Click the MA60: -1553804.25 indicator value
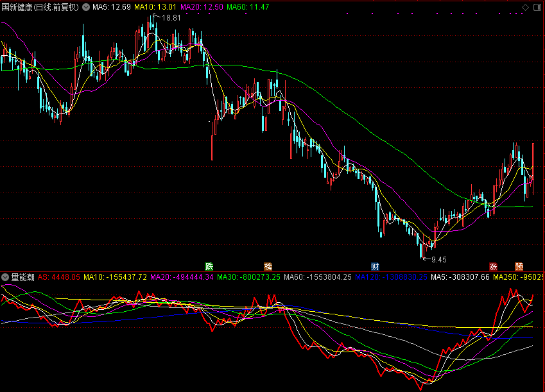Image resolution: width=545 pixels, height=392 pixels. pyautogui.click(x=318, y=277)
